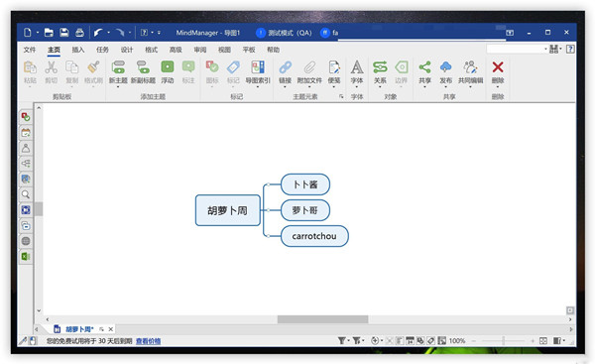Click the 链接 (Link) icon
Image resolution: width=595 pixels, height=364 pixels.
[285, 67]
